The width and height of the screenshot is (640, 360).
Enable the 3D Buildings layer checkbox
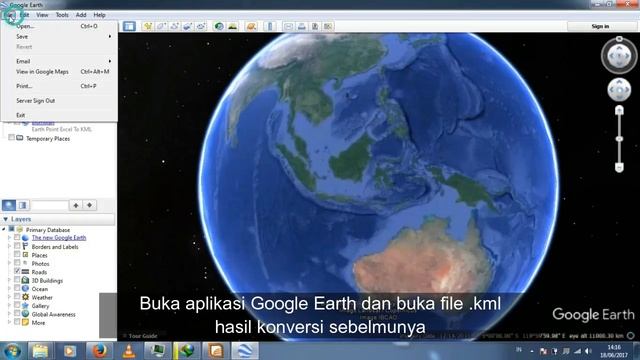[17, 280]
